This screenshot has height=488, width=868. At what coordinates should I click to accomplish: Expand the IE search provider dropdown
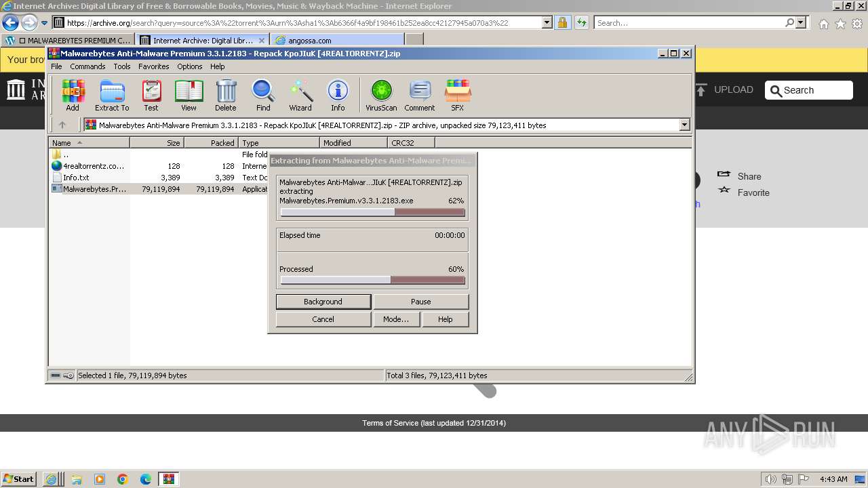(801, 23)
